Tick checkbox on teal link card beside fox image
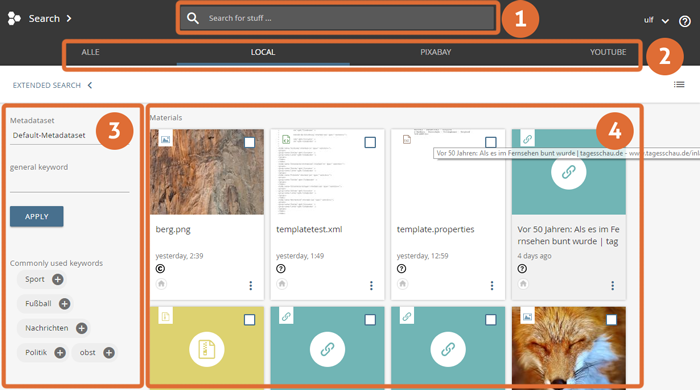The width and height of the screenshot is (700, 390). (491, 319)
